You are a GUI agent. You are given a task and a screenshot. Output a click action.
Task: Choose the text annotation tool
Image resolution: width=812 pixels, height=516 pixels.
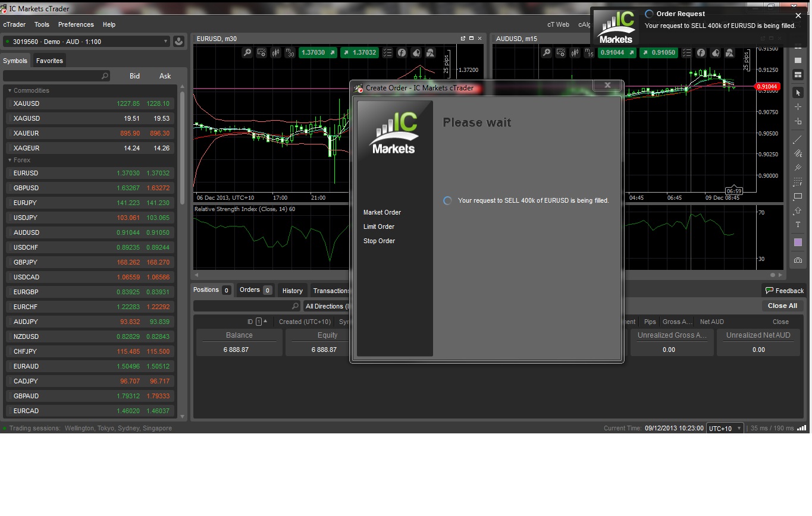pos(798,225)
